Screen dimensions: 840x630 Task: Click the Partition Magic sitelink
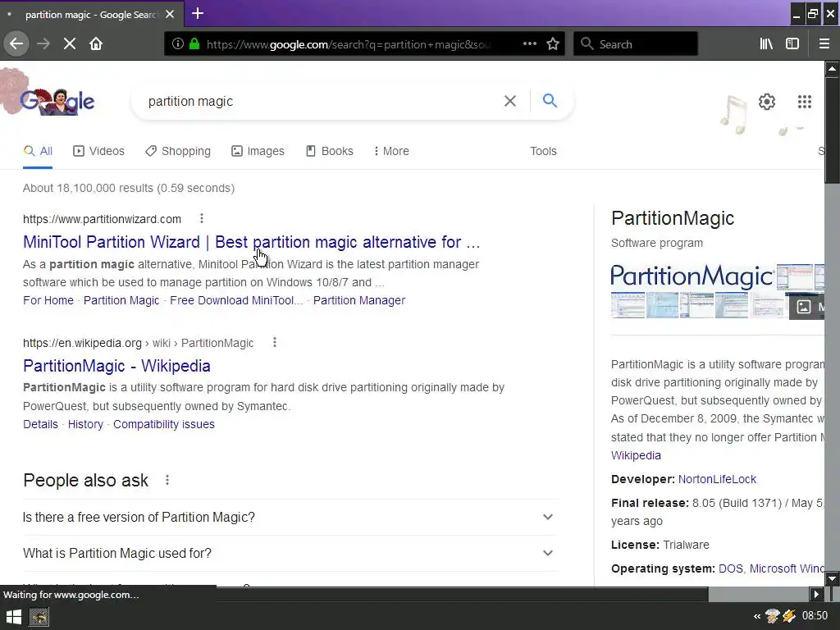(x=121, y=300)
